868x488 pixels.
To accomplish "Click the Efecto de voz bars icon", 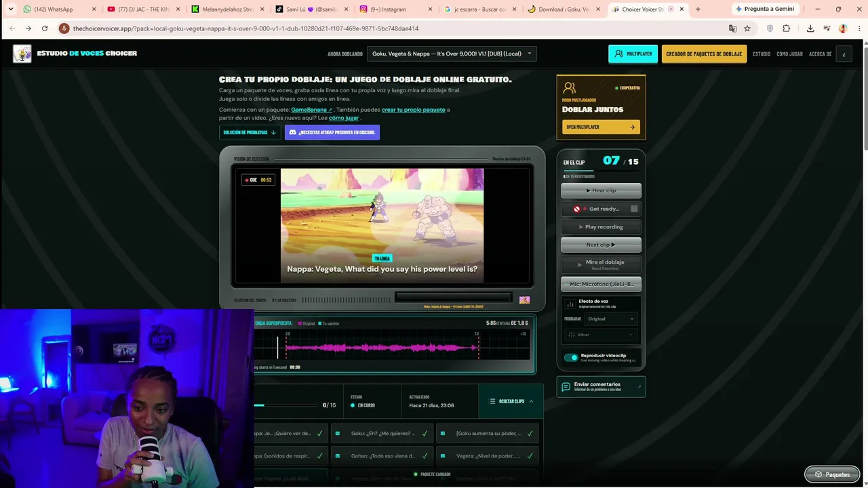I will click(x=570, y=304).
